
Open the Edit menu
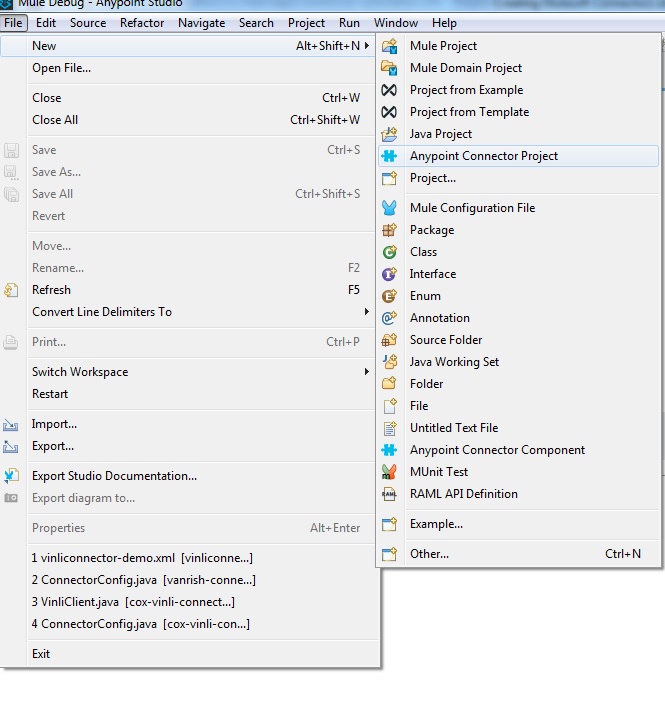[46, 23]
